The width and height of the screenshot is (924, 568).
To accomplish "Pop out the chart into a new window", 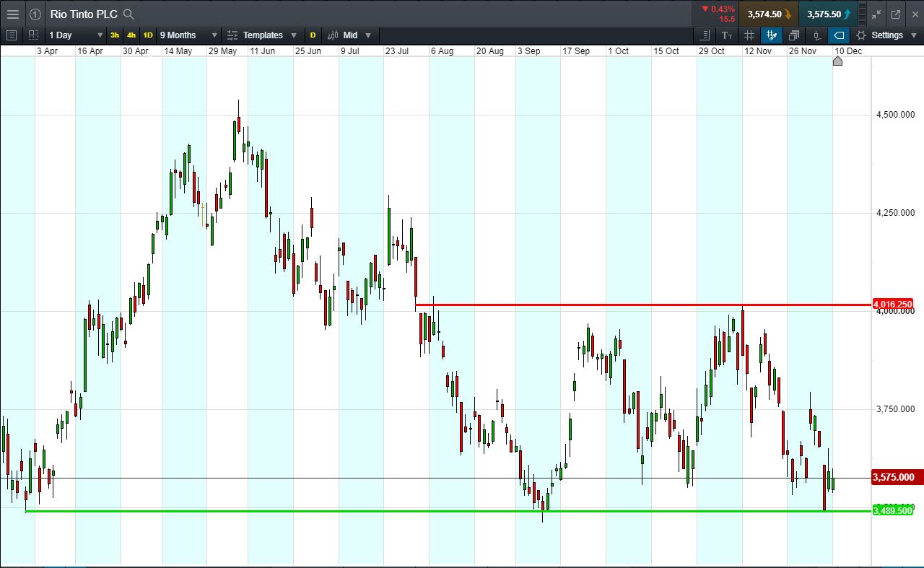I will point(896,14).
